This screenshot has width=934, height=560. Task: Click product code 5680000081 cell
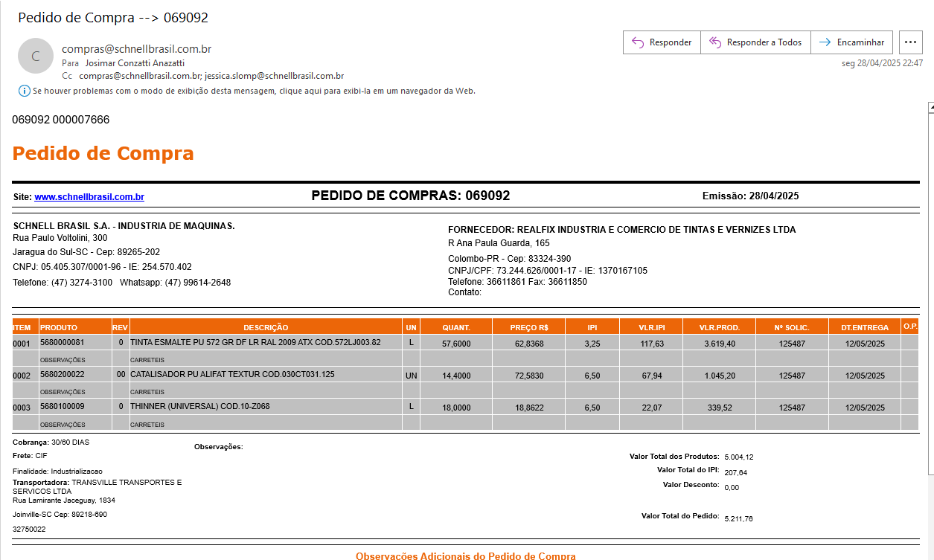(x=63, y=343)
